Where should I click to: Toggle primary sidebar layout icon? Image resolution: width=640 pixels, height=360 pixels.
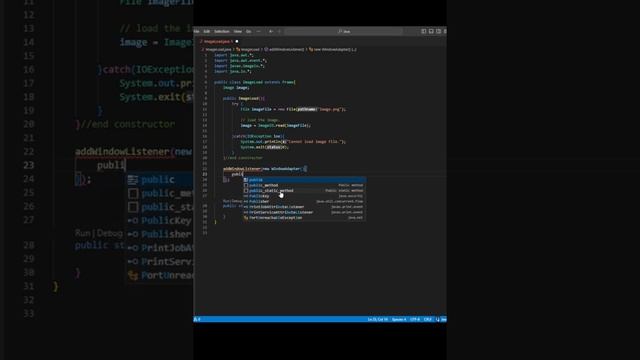pyautogui.click(x=424, y=31)
